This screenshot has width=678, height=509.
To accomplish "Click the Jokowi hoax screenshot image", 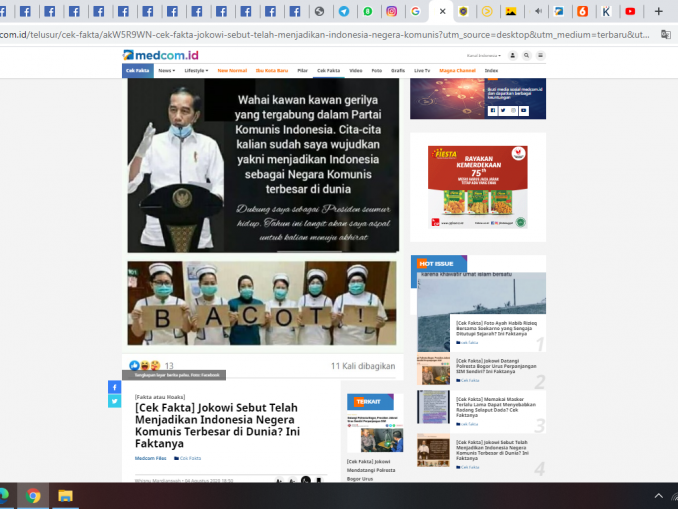I will [x=263, y=165].
